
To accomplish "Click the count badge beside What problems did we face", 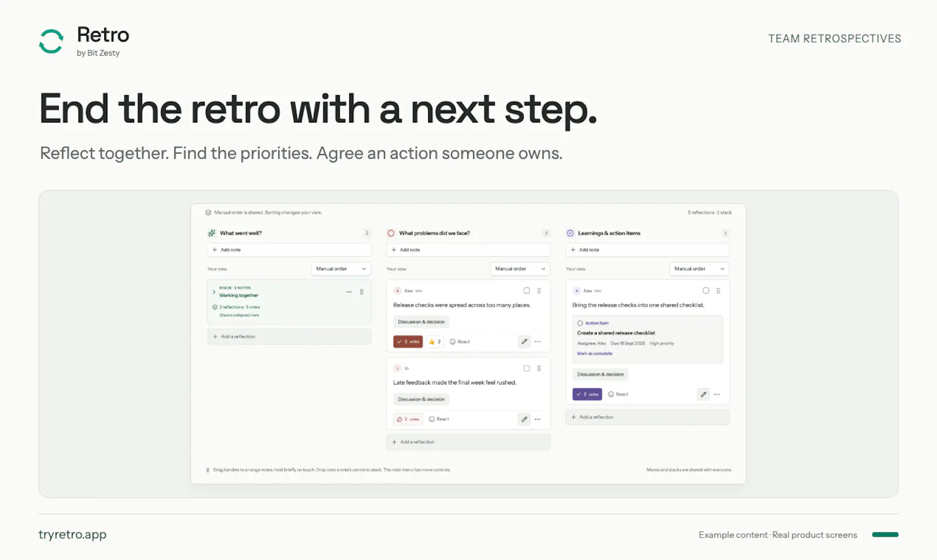I will pos(546,233).
